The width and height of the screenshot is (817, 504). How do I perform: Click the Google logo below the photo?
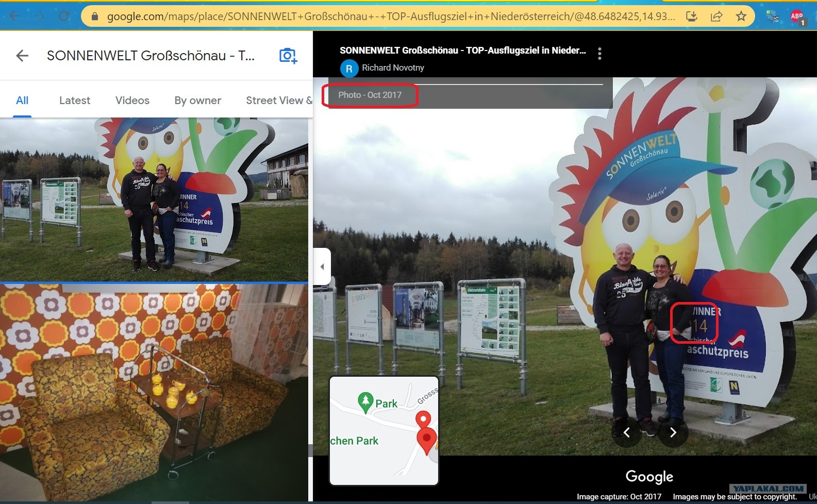click(x=649, y=477)
